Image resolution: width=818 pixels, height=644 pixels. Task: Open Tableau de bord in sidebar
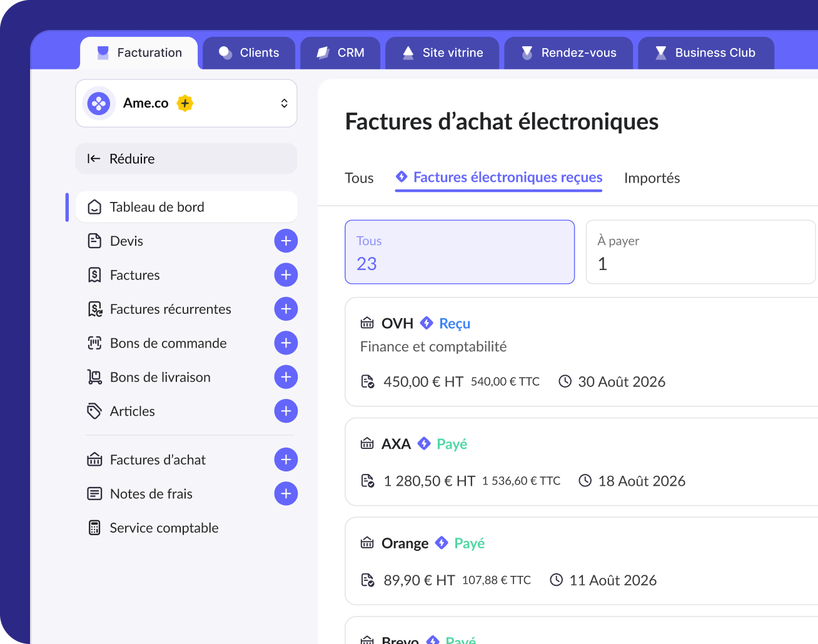pyautogui.click(x=186, y=207)
